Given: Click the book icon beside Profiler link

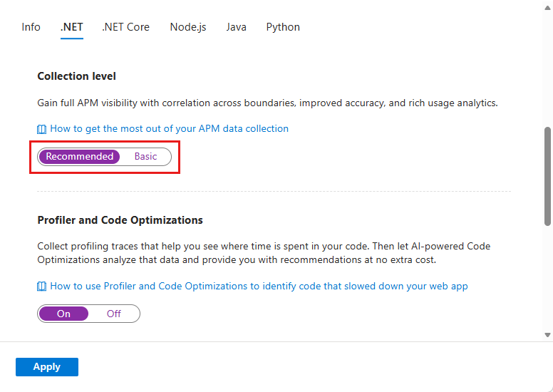Looking at the screenshot, I should (x=42, y=287).
